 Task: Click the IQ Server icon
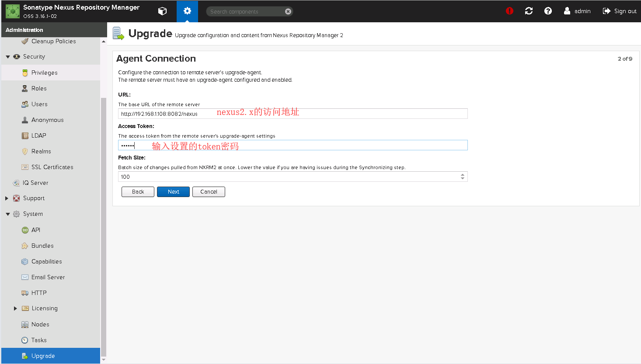[x=16, y=183]
